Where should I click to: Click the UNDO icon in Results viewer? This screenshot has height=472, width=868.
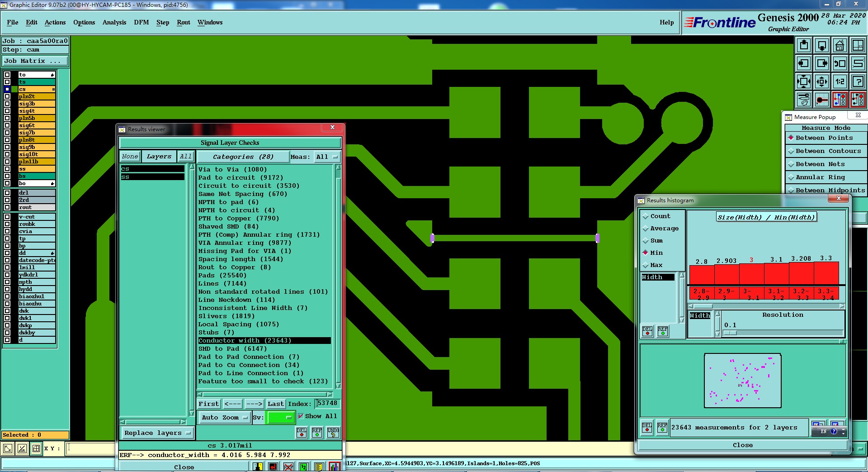click(333, 432)
